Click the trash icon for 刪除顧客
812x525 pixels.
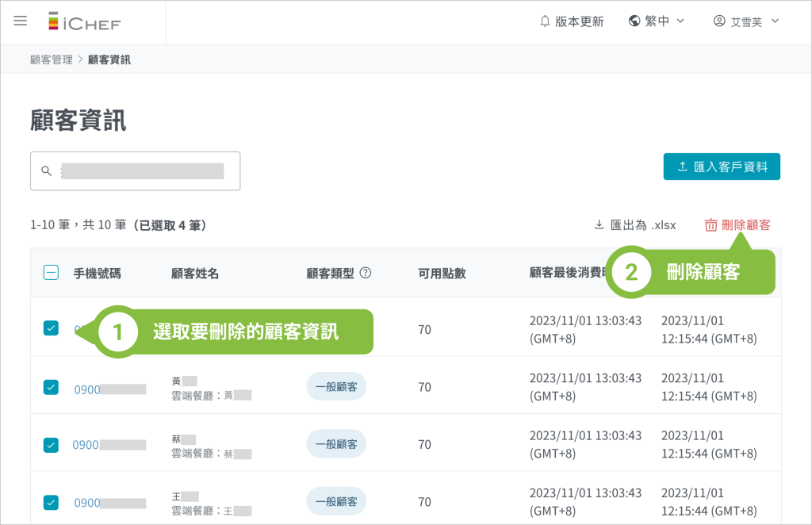[x=710, y=225]
